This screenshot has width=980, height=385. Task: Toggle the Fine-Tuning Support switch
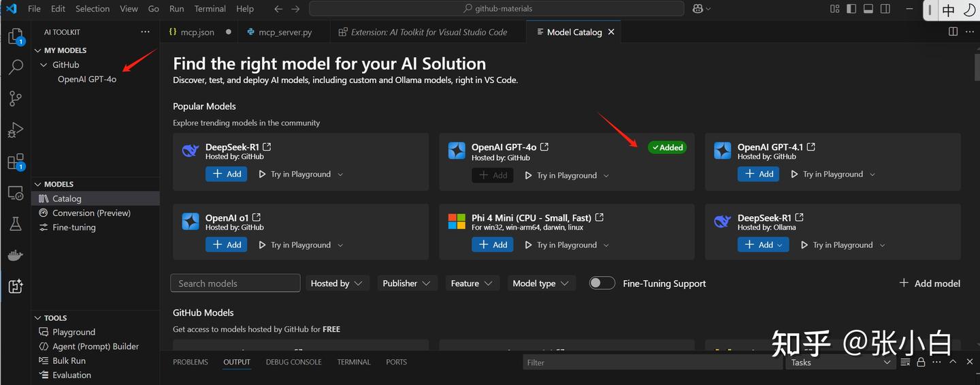[x=602, y=283]
